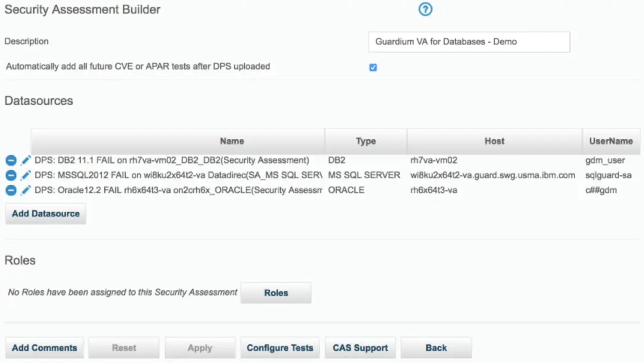Image resolution: width=644 pixels, height=363 pixels.
Task: Click the Description text field
Action: 469,42
